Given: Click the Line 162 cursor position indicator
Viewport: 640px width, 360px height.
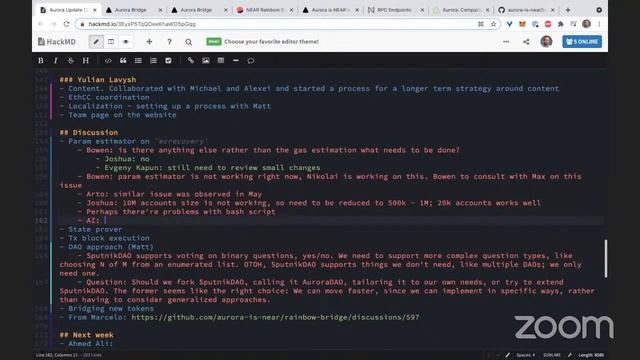Looking at the screenshot, I should [x=56, y=355].
